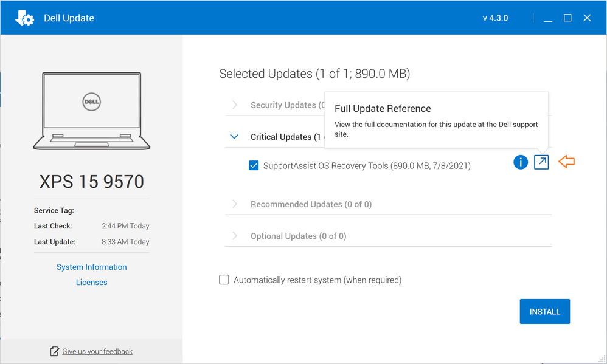Enable automatically restart system option
The height and width of the screenshot is (364, 607).
click(x=224, y=280)
